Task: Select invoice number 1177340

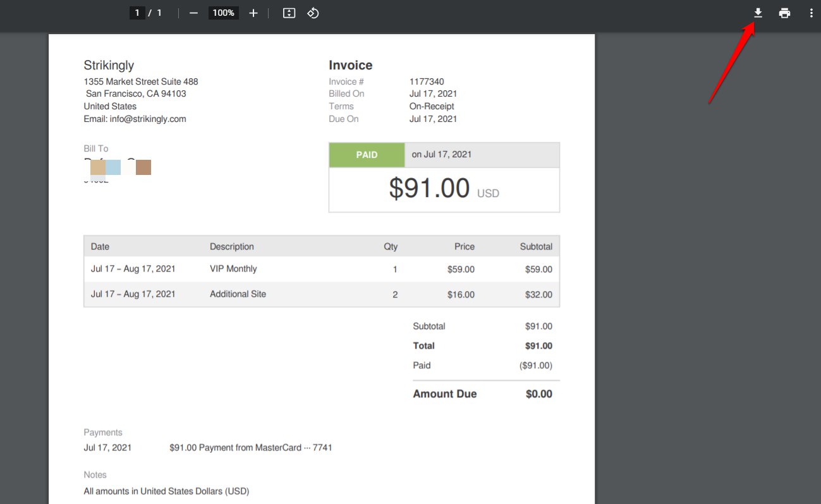Action: (427, 81)
